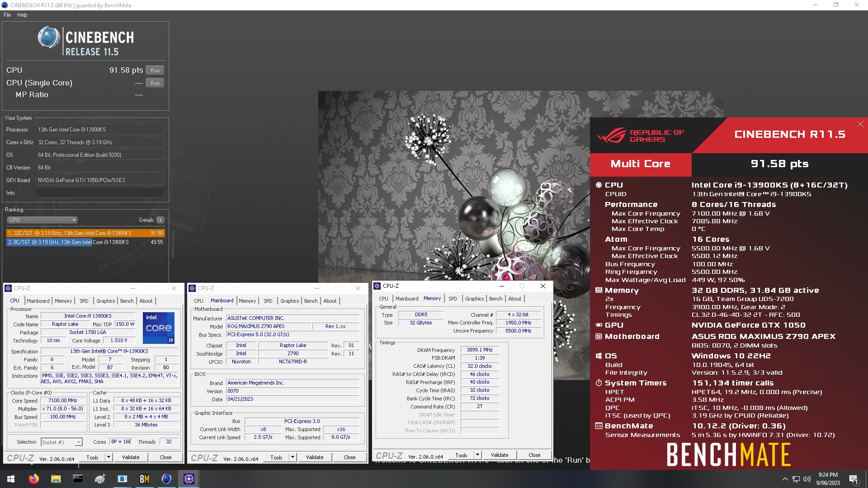
Task: Click the Multi Core label in BenchMate panel
Action: coord(641,164)
